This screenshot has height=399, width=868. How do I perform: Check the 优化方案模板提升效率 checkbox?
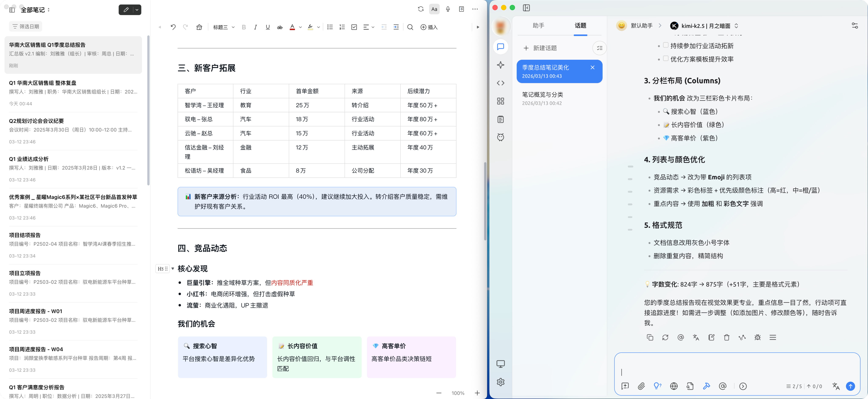click(x=665, y=58)
